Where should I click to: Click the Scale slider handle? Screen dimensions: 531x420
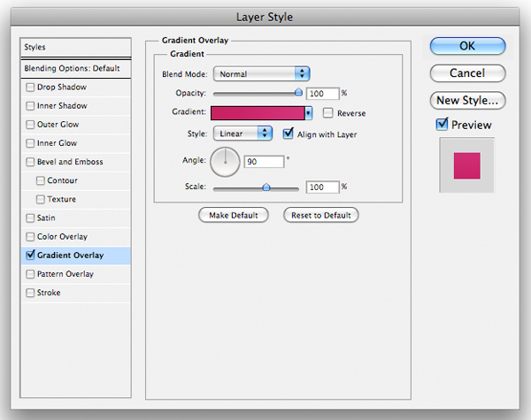[266, 187]
